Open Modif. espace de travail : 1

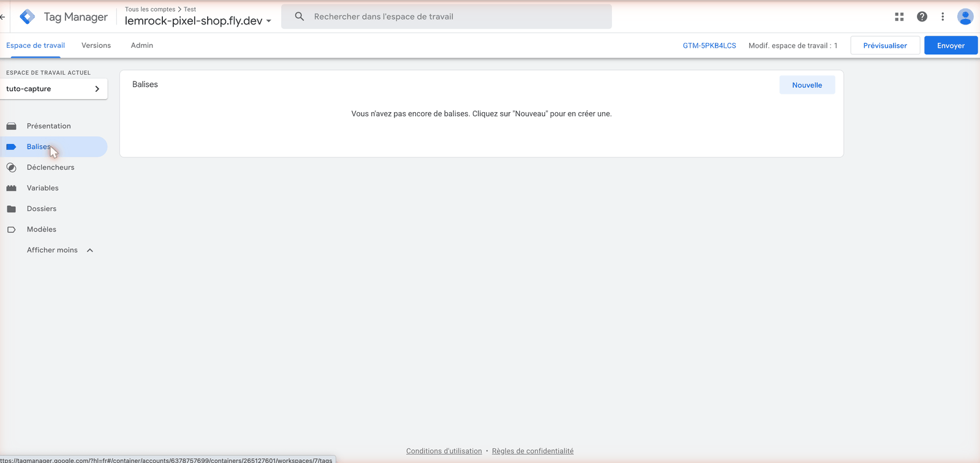click(793, 45)
